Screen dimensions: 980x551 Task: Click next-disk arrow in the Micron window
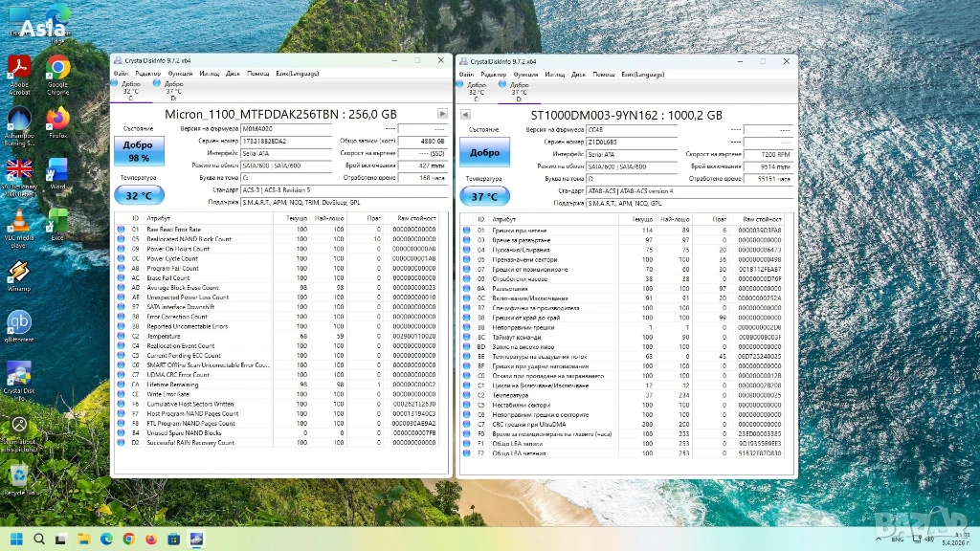pos(442,113)
